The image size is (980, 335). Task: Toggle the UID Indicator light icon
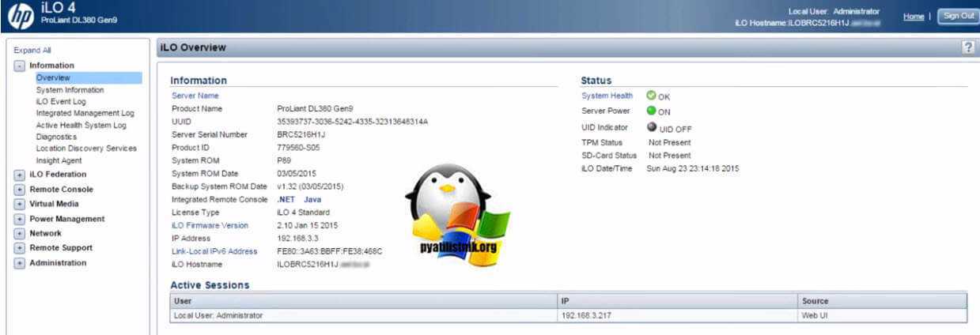pos(651,126)
